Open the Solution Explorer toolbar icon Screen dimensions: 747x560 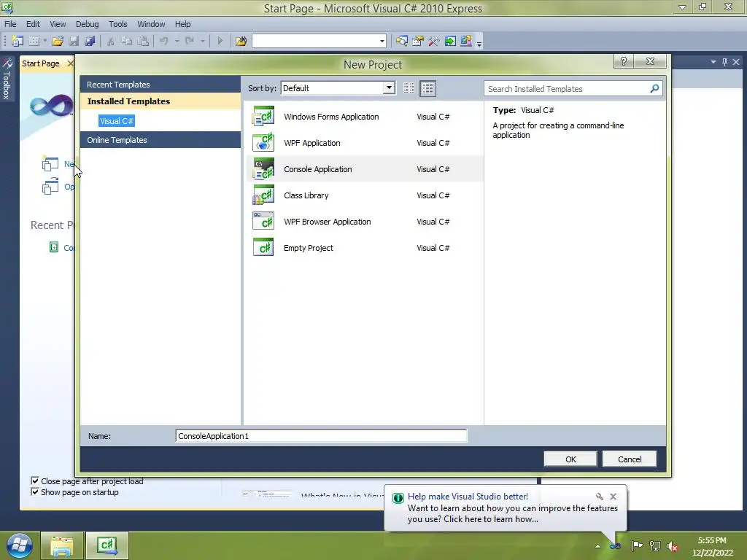pyautogui.click(x=402, y=41)
